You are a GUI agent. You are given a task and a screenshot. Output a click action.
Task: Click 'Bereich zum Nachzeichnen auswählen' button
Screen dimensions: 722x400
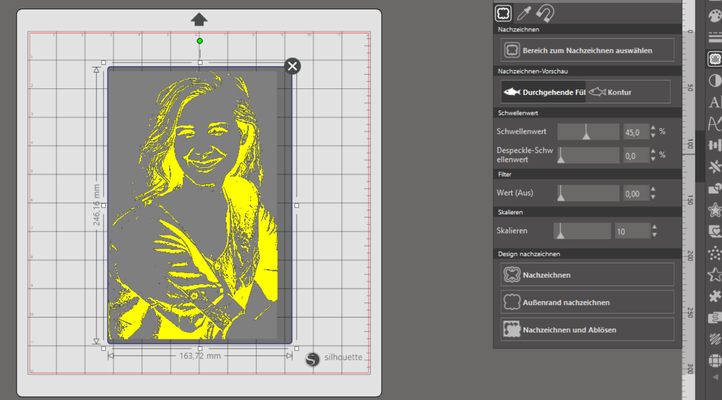[587, 48]
